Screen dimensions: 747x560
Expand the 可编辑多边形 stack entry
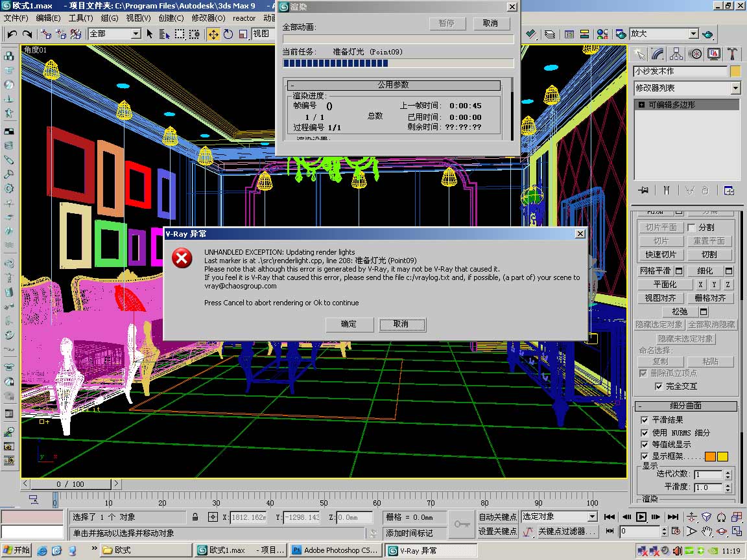tap(641, 104)
